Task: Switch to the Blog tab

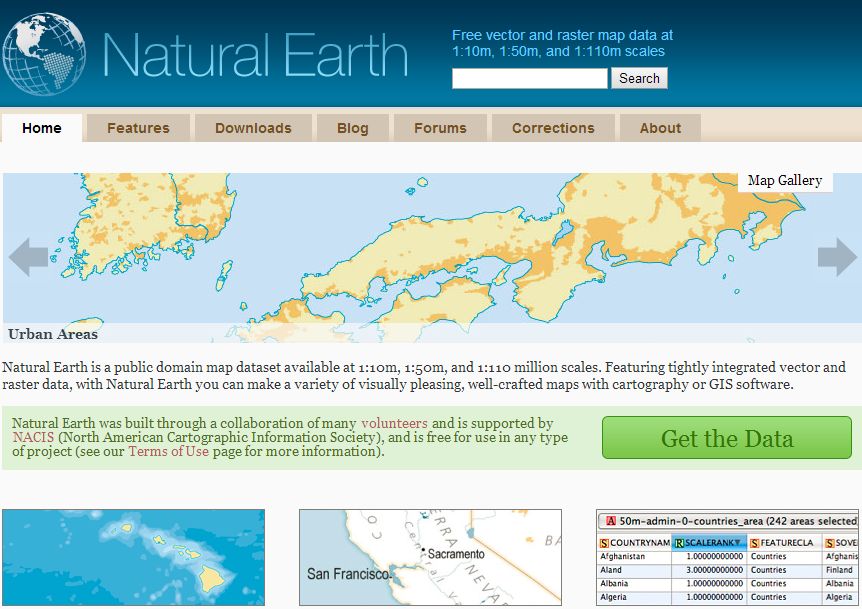Action: (353, 128)
